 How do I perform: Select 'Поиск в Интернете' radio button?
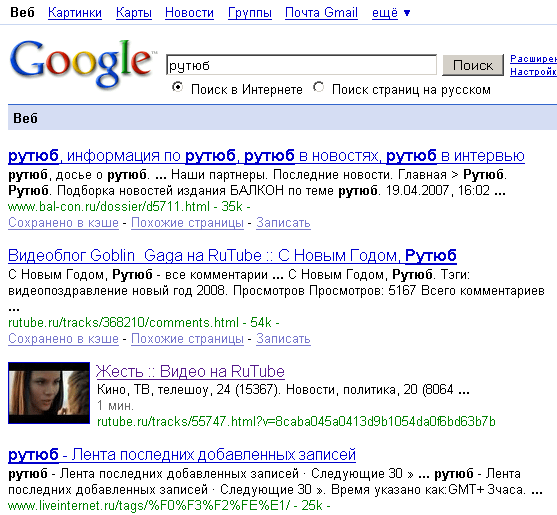coord(177,87)
